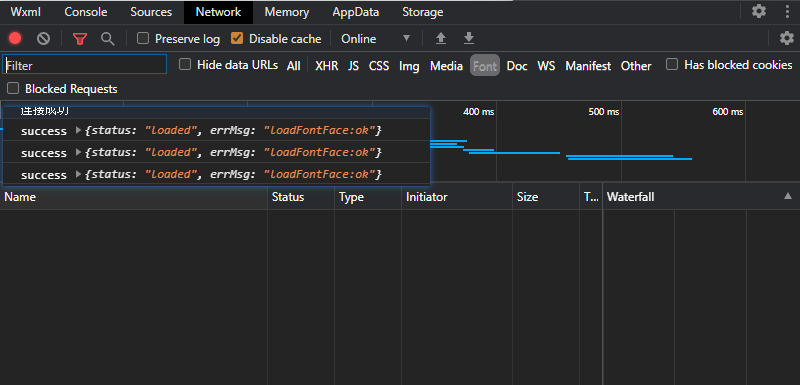Open DevTools settings gear at top
Viewport: 800px width, 385px height.
(759, 11)
